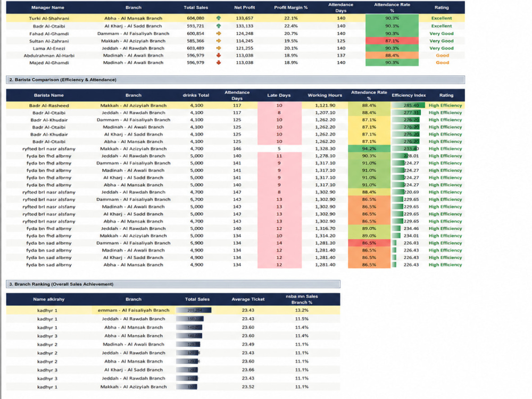
Task: Click the average ticket value 23.49
Action: (248, 344)
